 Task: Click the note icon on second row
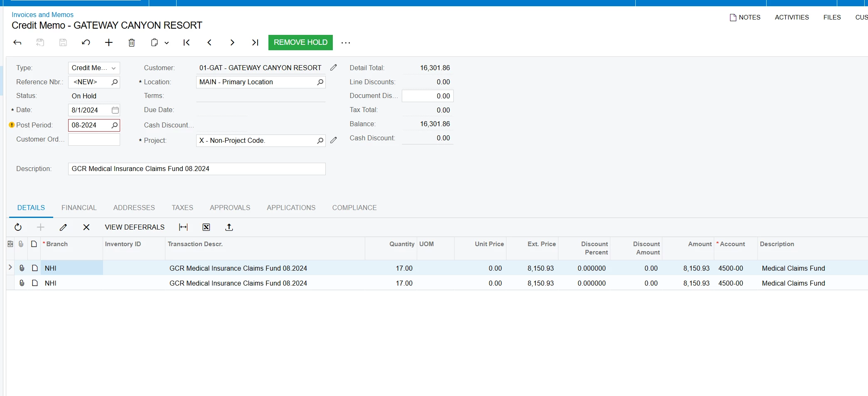click(35, 283)
